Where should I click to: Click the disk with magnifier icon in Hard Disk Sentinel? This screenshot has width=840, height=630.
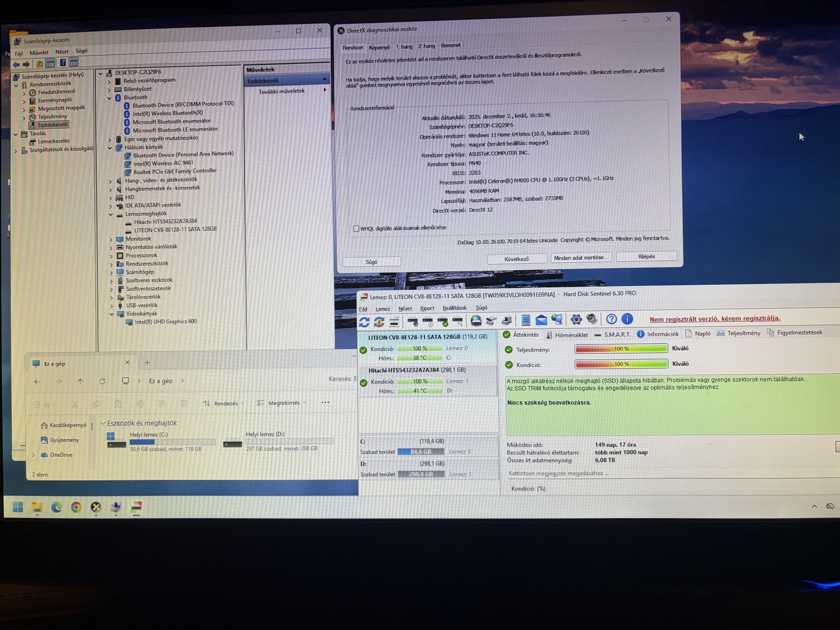tap(458, 321)
